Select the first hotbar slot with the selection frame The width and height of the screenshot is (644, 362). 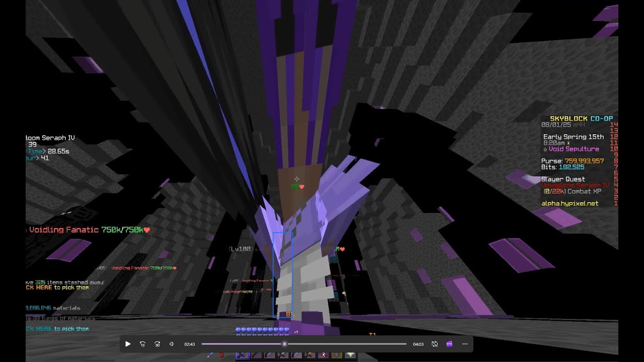(243, 355)
